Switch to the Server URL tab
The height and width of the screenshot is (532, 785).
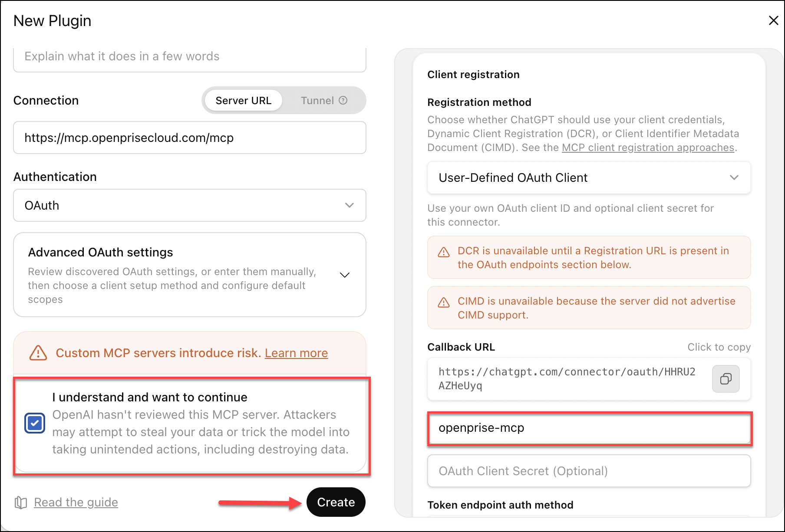[x=243, y=100]
